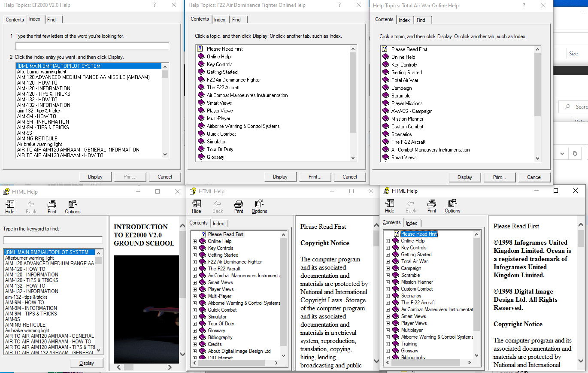Click refresh icon in background window

575,153
